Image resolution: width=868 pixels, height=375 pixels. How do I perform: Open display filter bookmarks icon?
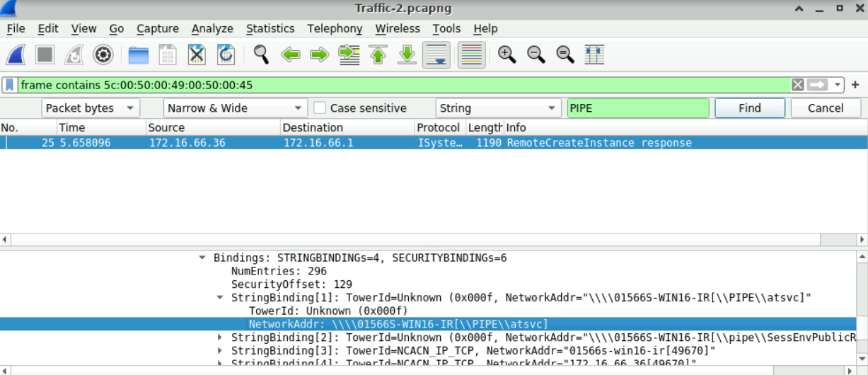10,85
